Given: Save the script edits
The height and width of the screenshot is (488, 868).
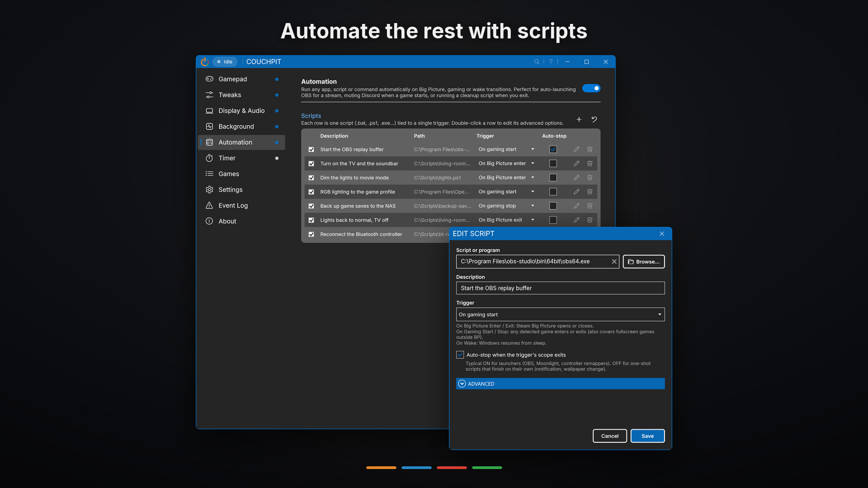Looking at the screenshot, I should click(x=647, y=436).
